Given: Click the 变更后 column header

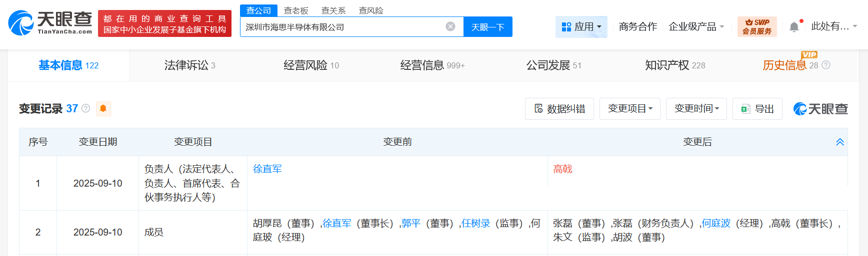Looking at the screenshot, I should pos(697,142).
